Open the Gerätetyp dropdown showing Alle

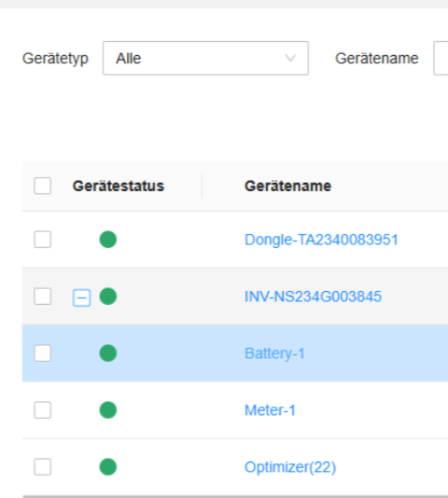tap(205, 58)
